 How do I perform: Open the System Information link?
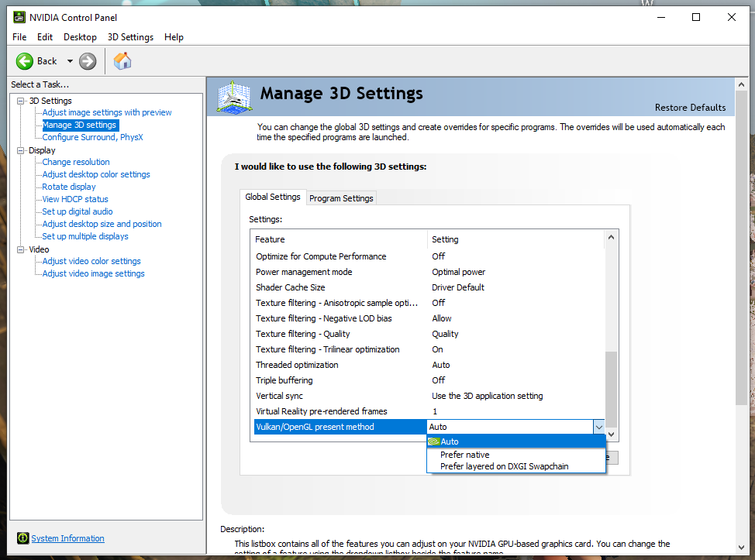67,538
